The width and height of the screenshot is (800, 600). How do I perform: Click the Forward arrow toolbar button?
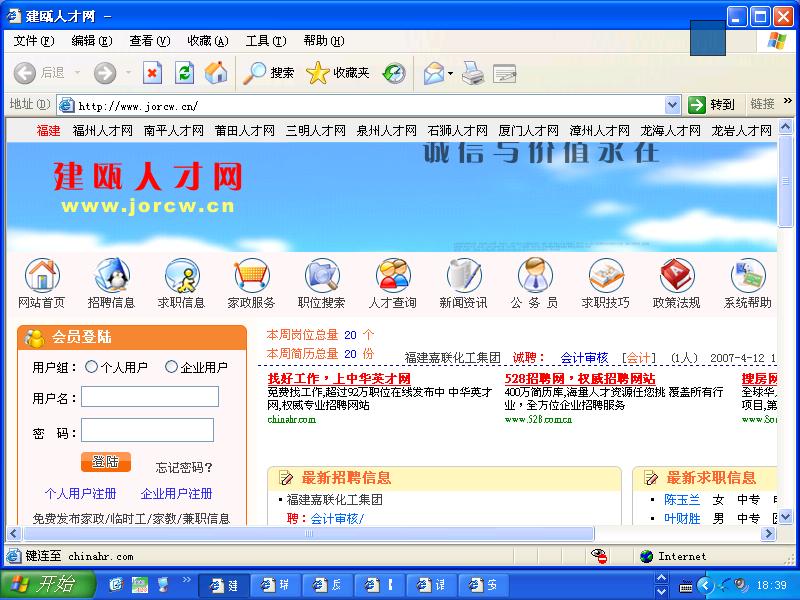pos(105,73)
